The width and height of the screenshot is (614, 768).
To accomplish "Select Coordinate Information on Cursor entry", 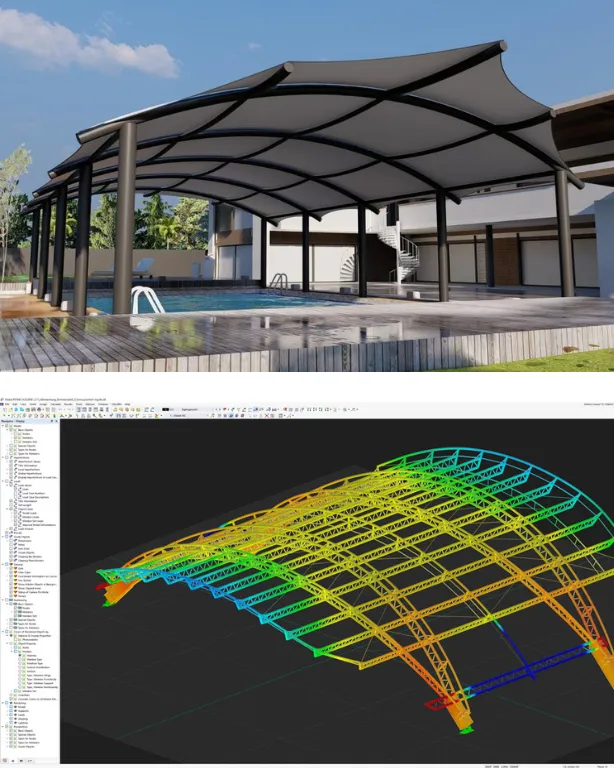I will click(x=34, y=578).
